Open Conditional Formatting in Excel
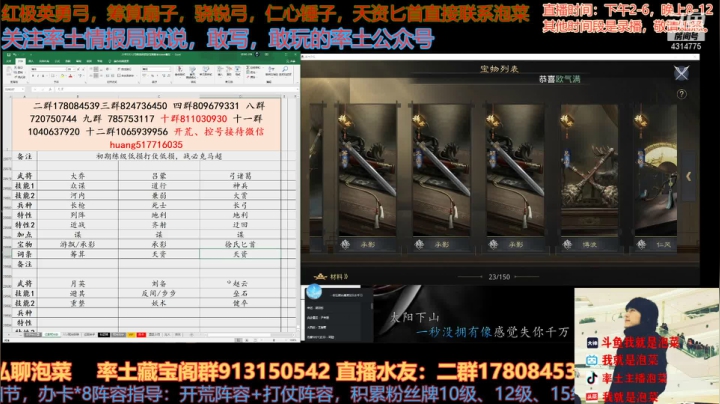 [x=180, y=71]
